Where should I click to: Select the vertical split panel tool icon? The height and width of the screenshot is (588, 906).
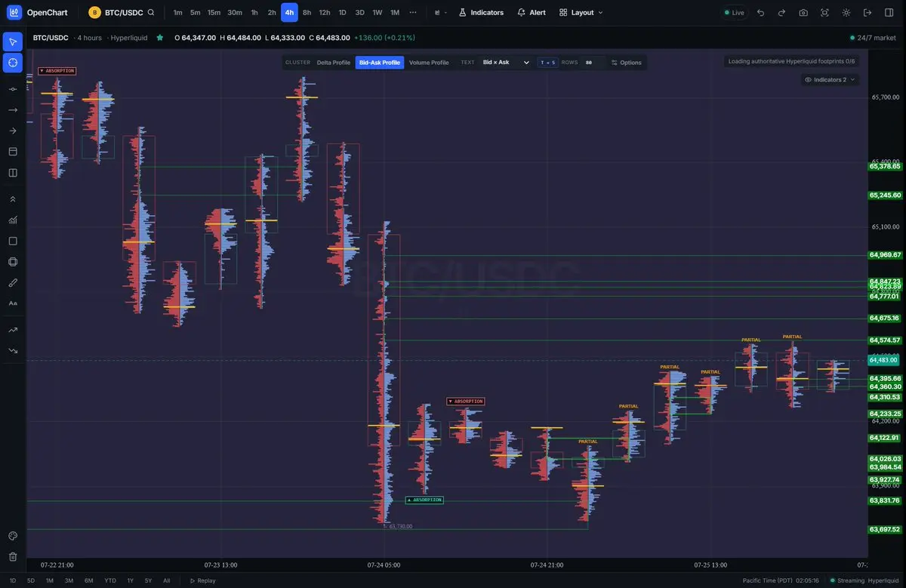(x=13, y=172)
